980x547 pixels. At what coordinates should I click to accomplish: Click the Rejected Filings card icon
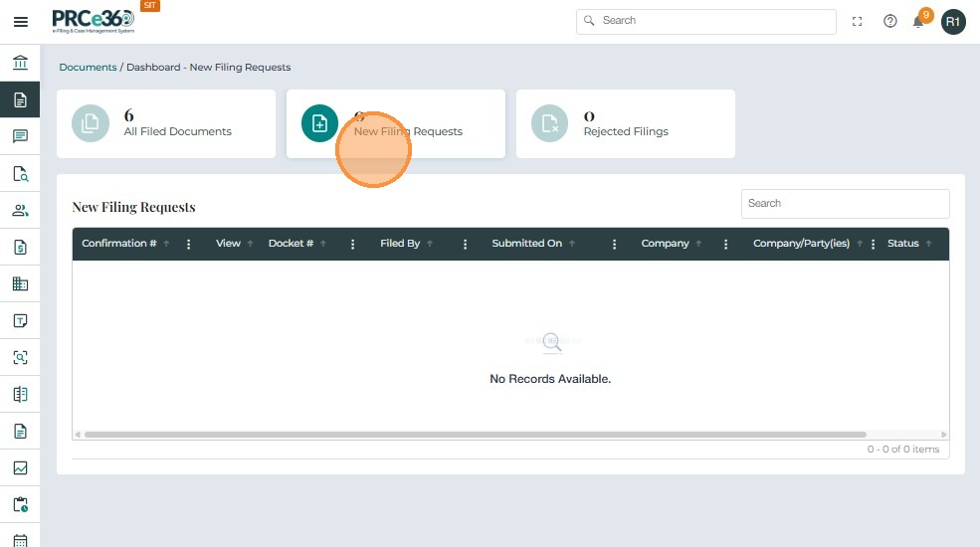pos(549,123)
